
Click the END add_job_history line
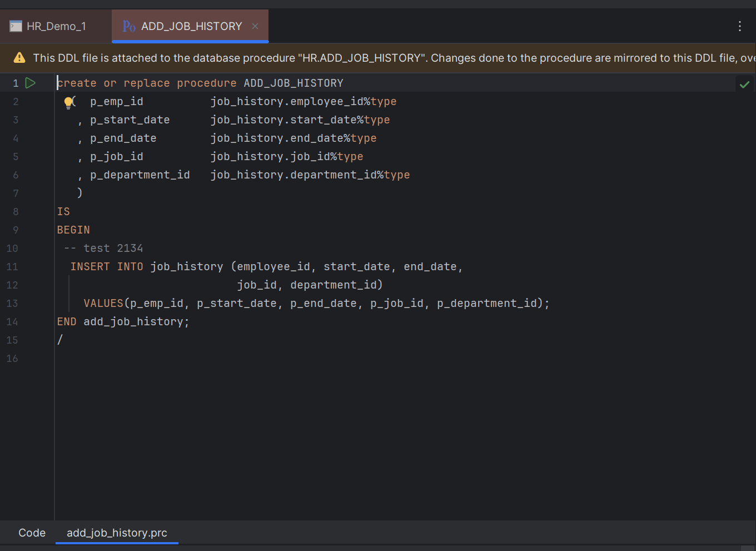[x=122, y=321]
